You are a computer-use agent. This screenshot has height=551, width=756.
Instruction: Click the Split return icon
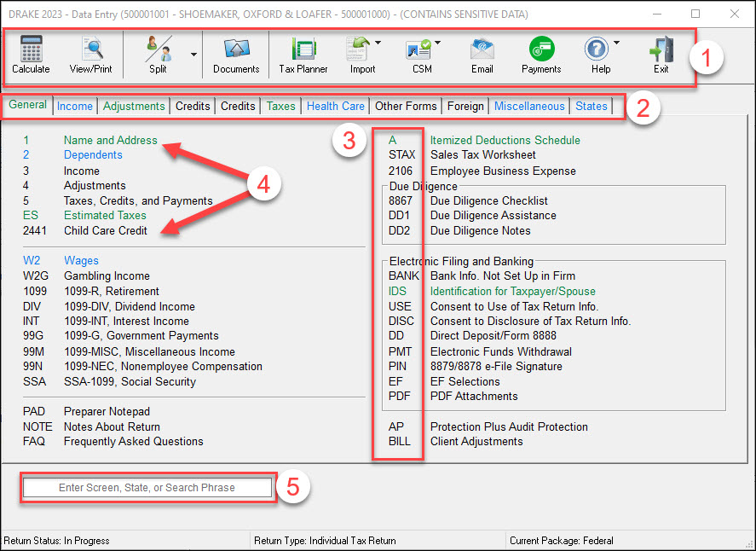(x=159, y=49)
